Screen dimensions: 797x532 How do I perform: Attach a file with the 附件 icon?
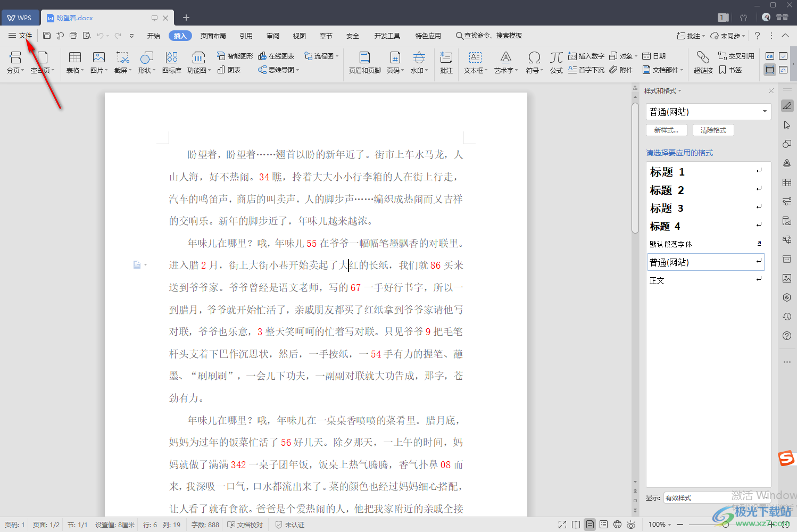point(621,70)
